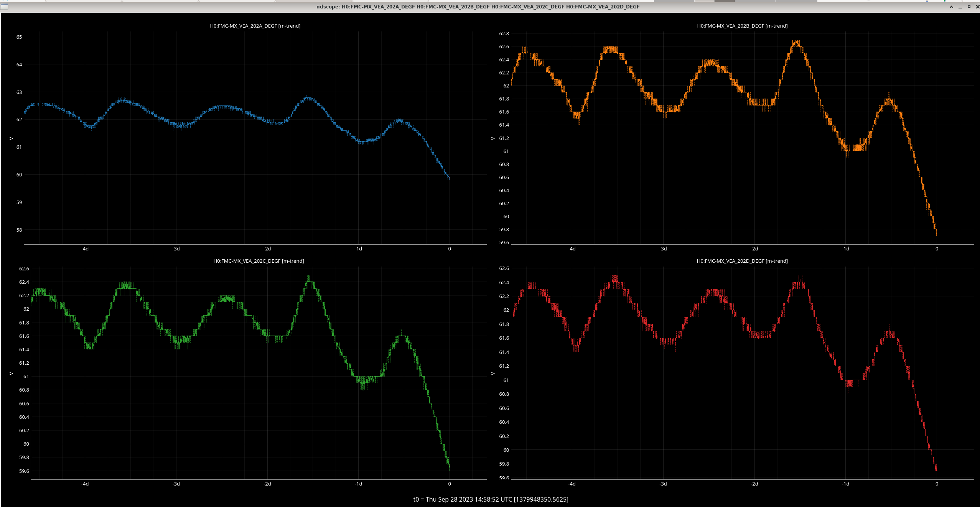The width and height of the screenshot is (980, 507).
Task: Click the H0:FMC-MX_VEA_202D_DEGF plot title
Action: click(x=742, y=261)
